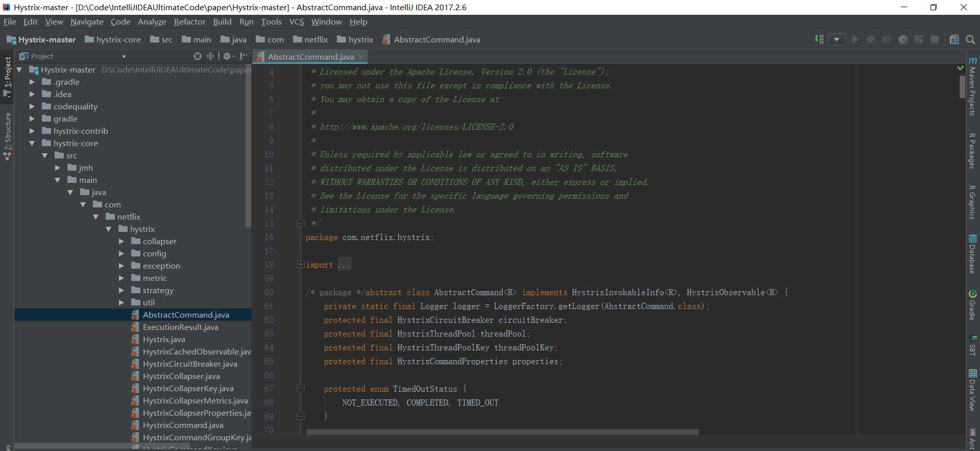
Task: Open the Maven Projects tool window
Action: click(x=973, y=86)
